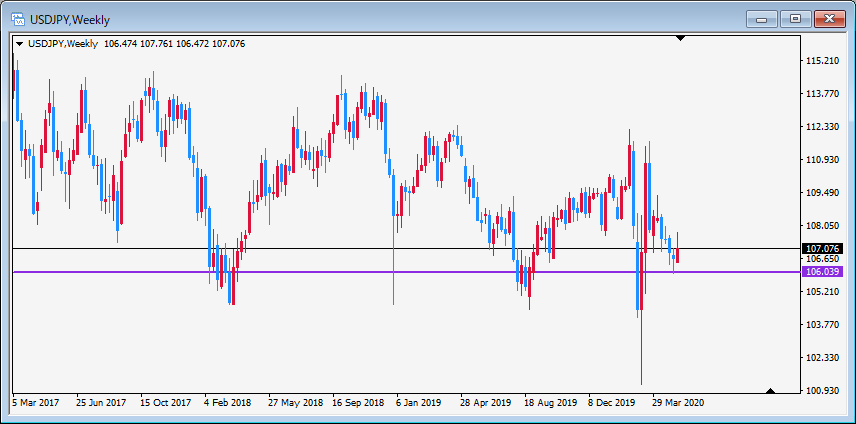856x424 pixels.
Task: Click the 105.210 price axis label
Action: 822,292
